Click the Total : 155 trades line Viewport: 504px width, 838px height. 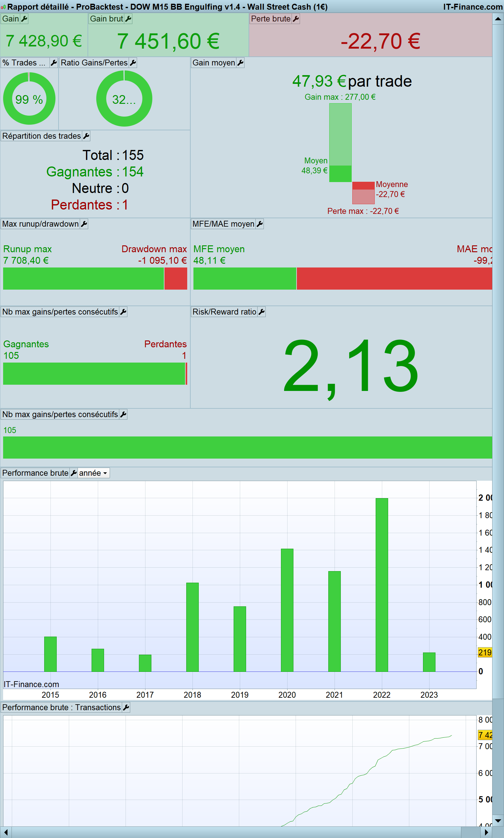tap(113, 155)
